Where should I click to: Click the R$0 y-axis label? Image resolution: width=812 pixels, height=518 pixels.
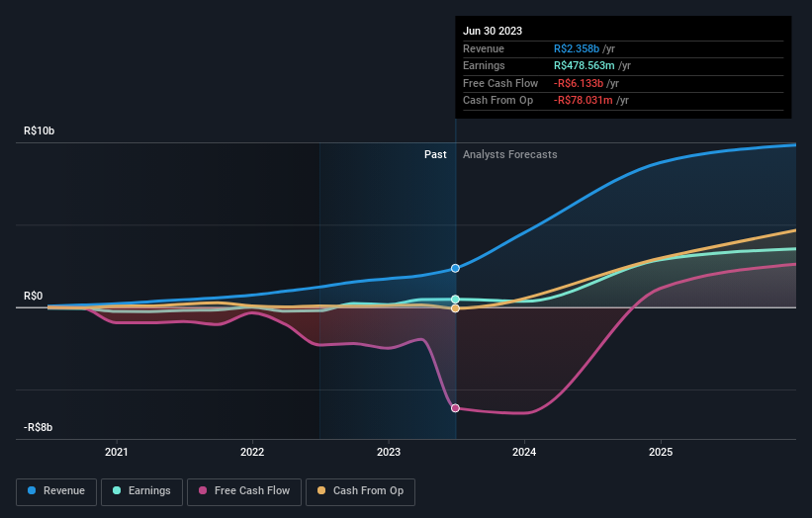(x=34, y=296)
